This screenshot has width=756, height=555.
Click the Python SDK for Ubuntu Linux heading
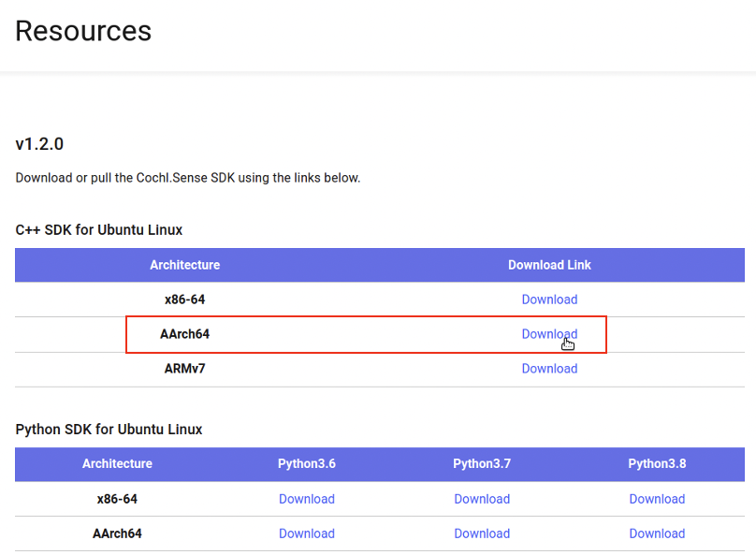pos(109,430)
